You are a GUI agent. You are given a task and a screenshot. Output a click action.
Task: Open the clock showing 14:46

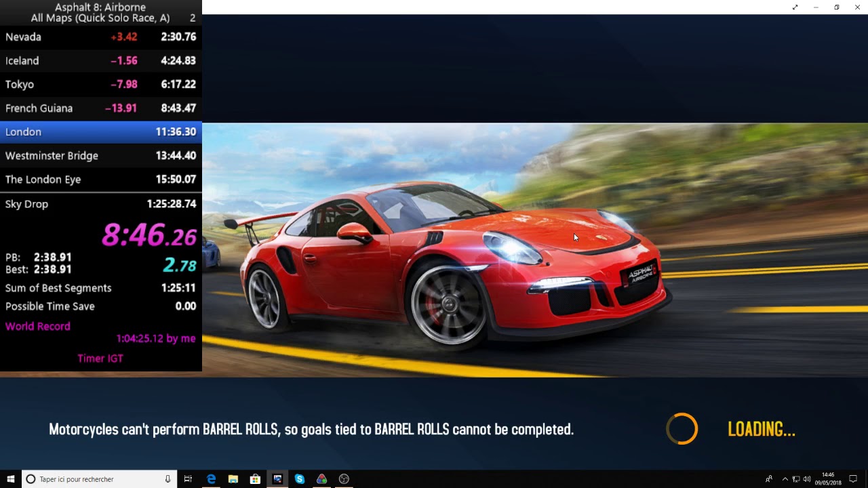(828, 479)
